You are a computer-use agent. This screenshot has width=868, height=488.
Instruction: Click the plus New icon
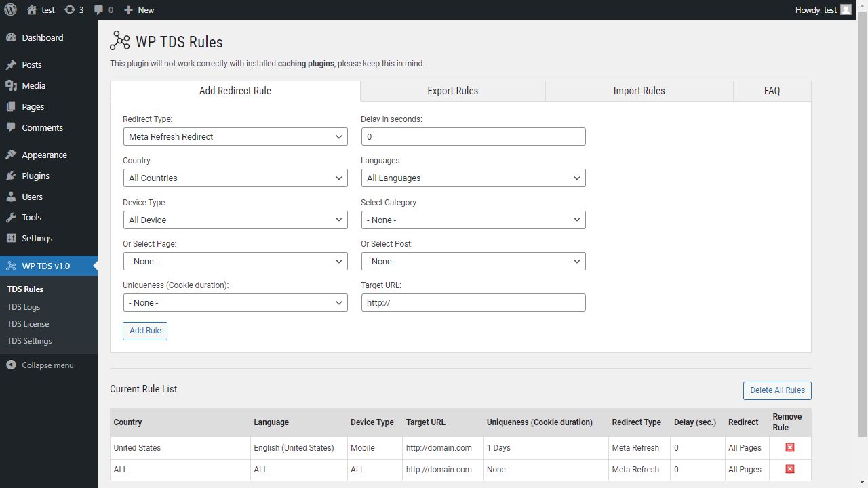(x=128, y=9)
